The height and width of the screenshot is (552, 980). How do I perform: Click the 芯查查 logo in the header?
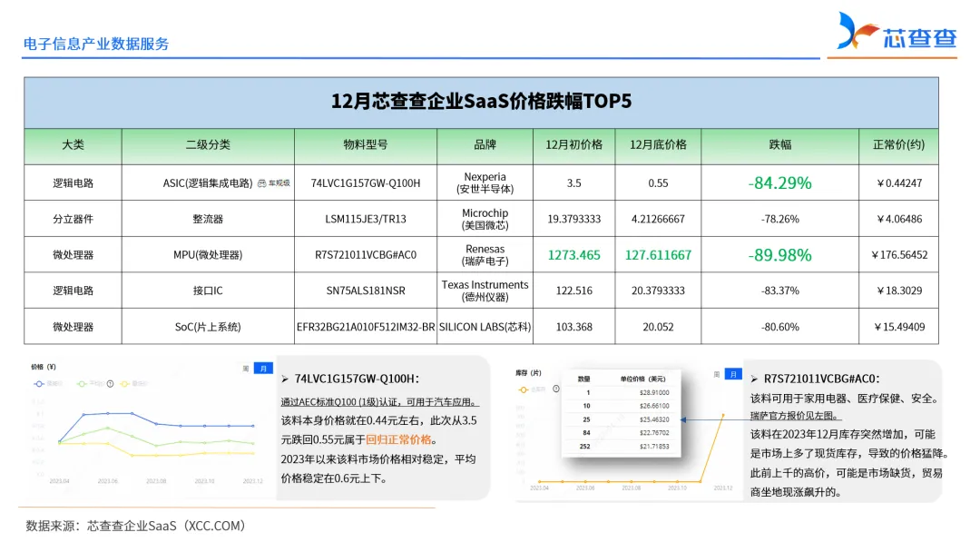click(897, 31)
